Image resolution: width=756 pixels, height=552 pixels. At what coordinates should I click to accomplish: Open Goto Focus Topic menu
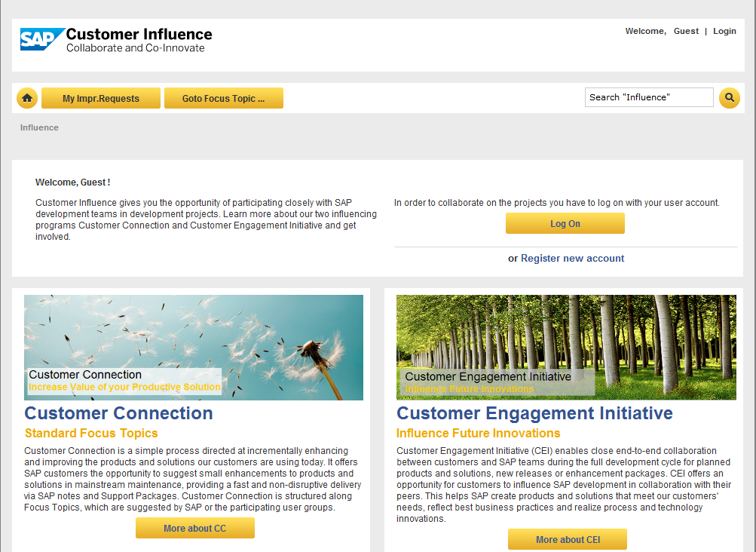click(x=224, y=99)
